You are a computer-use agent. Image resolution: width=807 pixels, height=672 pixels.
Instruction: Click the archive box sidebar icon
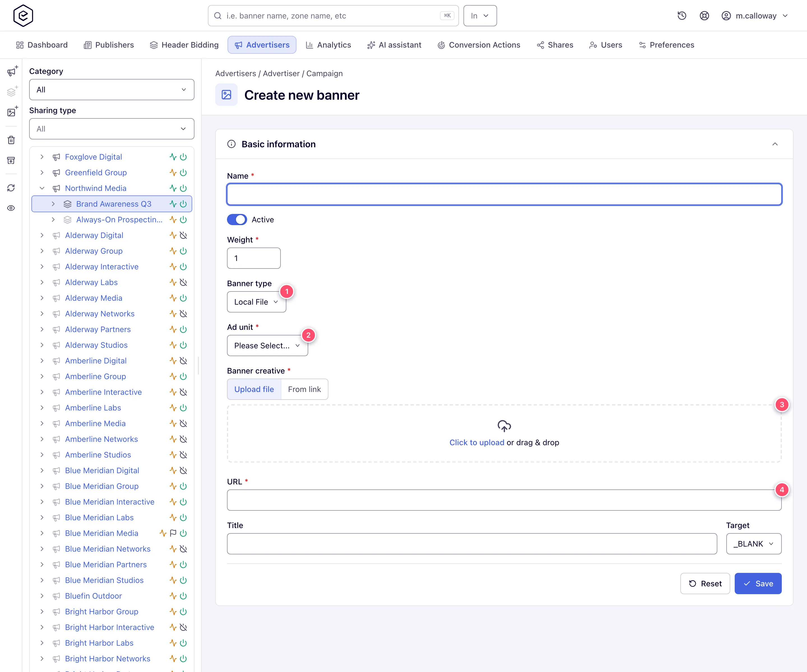pyautogui.click(x=11, y=160)
